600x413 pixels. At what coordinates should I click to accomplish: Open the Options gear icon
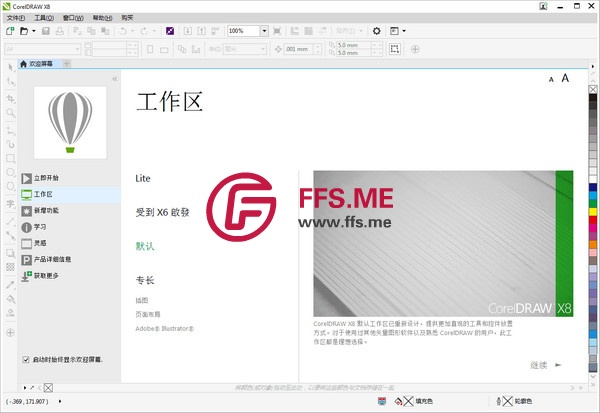pos(377,31)
